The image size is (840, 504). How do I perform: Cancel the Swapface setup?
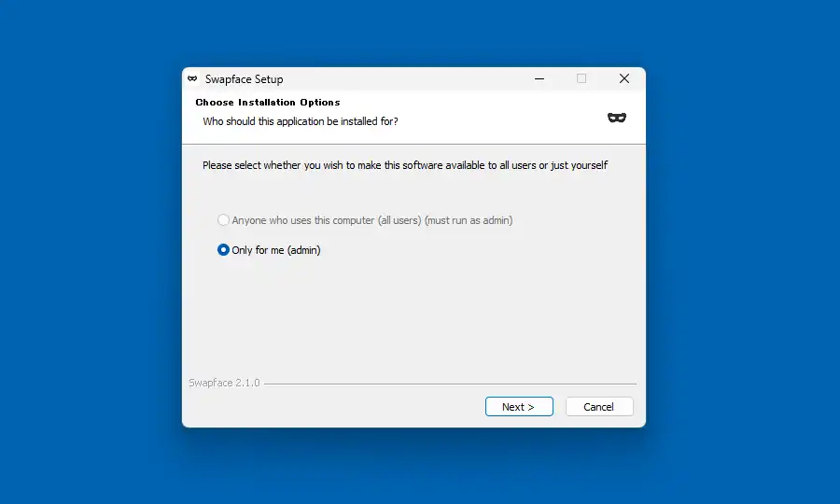tap(599, 407)
